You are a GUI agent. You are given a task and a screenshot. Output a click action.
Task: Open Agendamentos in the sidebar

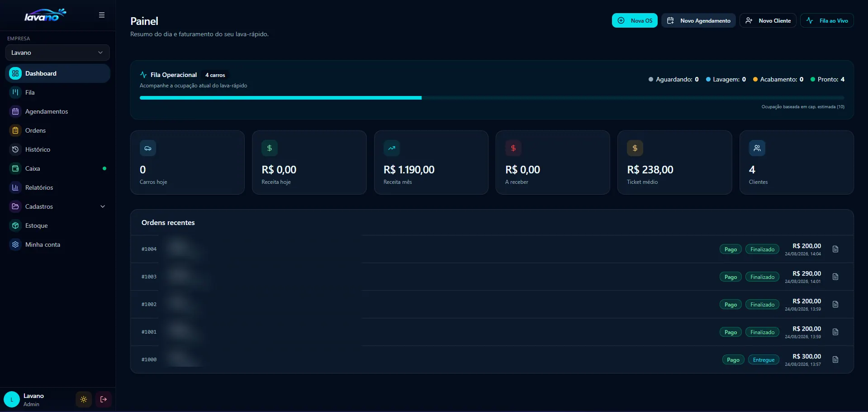point(57,111)
